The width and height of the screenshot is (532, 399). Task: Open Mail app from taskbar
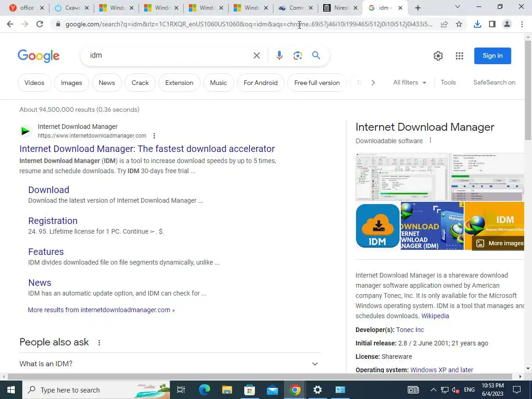pos(272,390)
